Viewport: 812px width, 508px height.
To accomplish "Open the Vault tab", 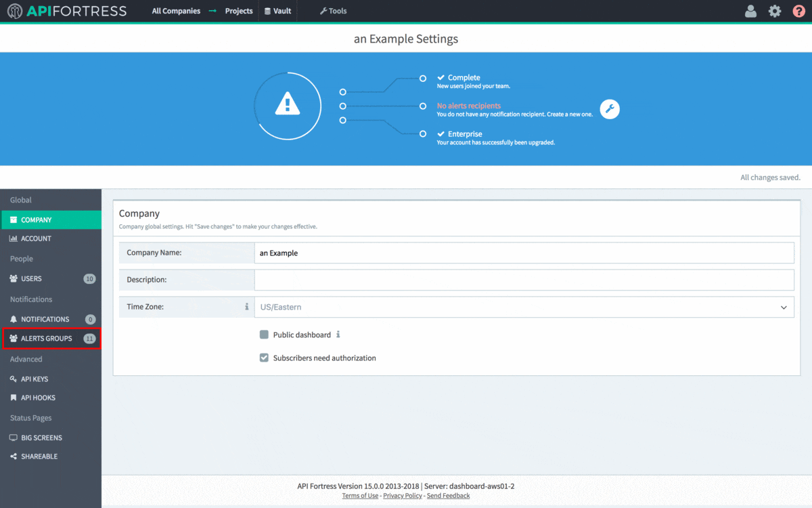I will (x=277, y=11).
